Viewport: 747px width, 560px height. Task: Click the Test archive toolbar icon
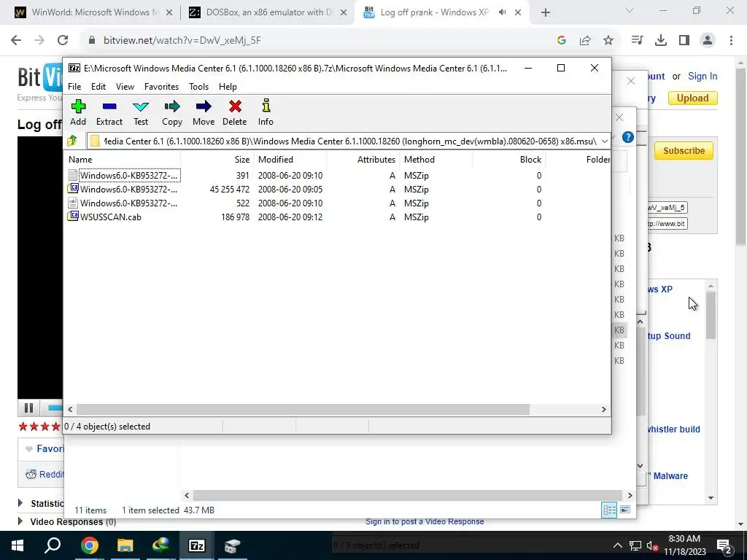pos(141,112)
